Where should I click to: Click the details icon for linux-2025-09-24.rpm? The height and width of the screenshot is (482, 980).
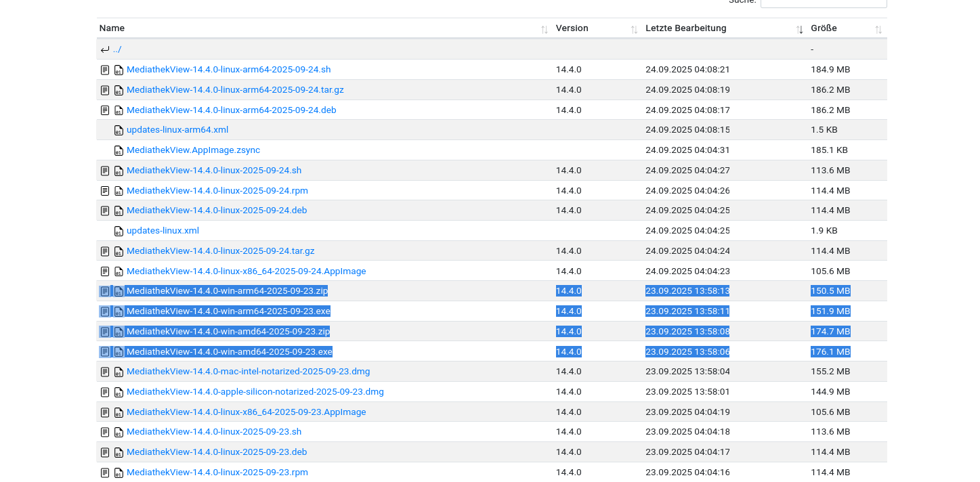[105, 191]
